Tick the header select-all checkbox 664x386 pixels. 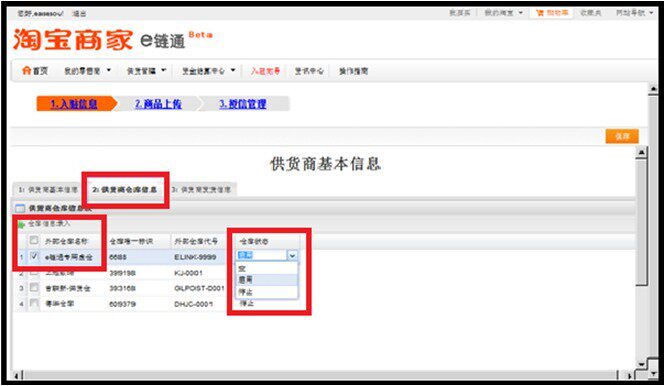click(x=34, y=240)
